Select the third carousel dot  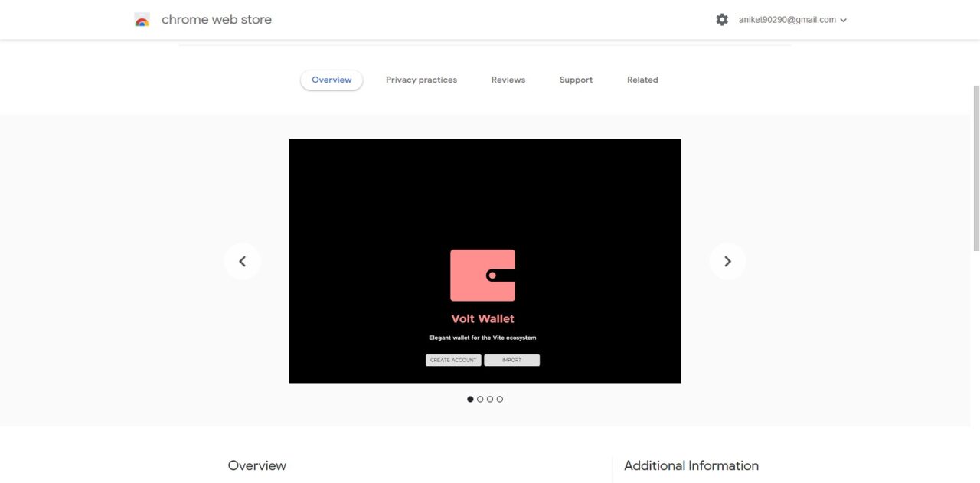click(x=490, y=399)
